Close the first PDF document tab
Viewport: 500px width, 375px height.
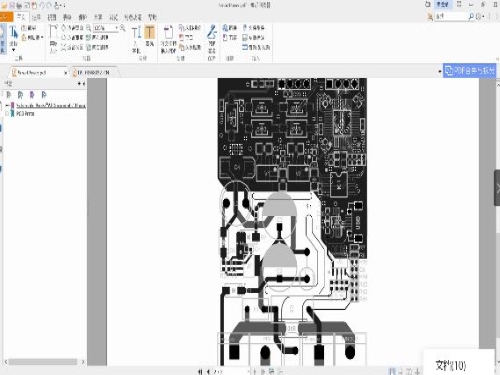point(65,73)
